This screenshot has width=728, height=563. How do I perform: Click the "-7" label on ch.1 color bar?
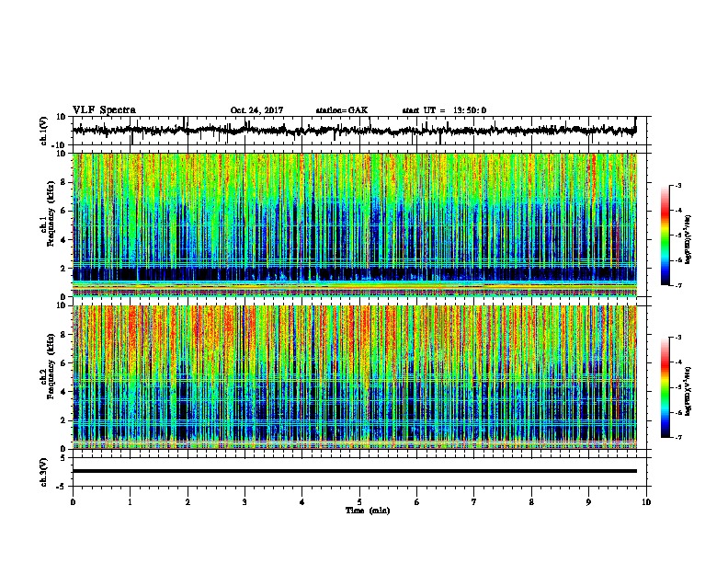point(677,285)
